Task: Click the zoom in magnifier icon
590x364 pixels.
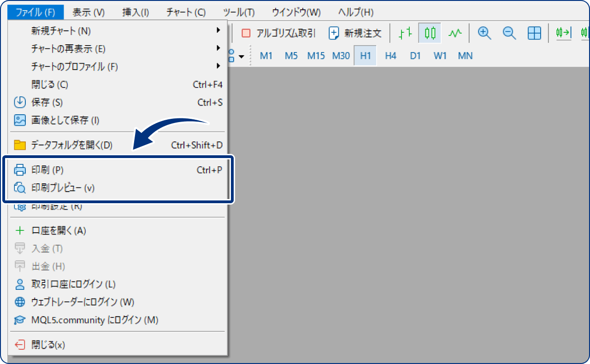Action: tap(484, 33)
